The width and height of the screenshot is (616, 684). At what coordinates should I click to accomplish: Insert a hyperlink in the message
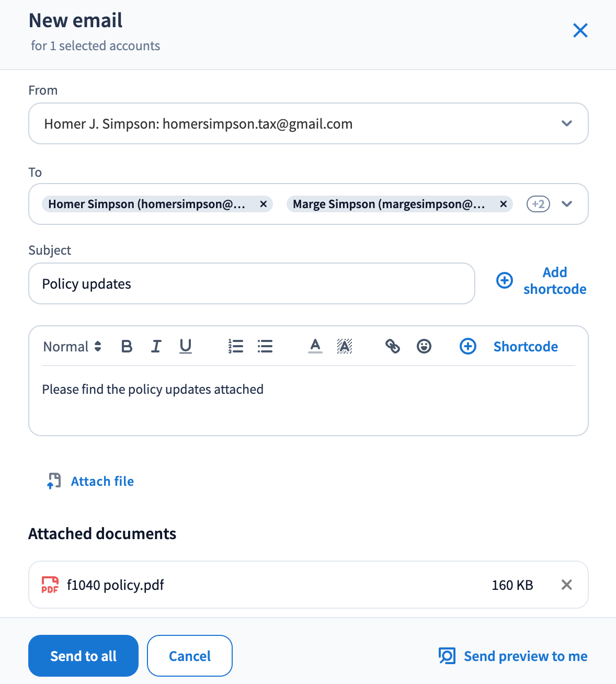[x=393, y=346]
